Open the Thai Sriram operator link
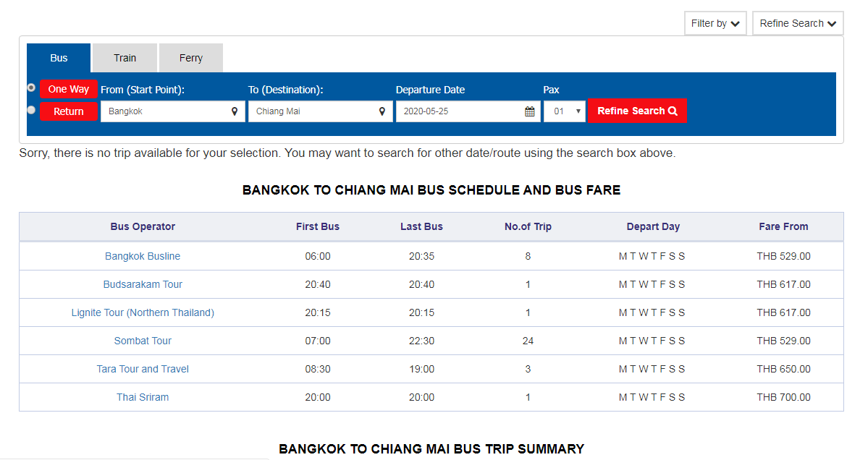 point(143,397)
